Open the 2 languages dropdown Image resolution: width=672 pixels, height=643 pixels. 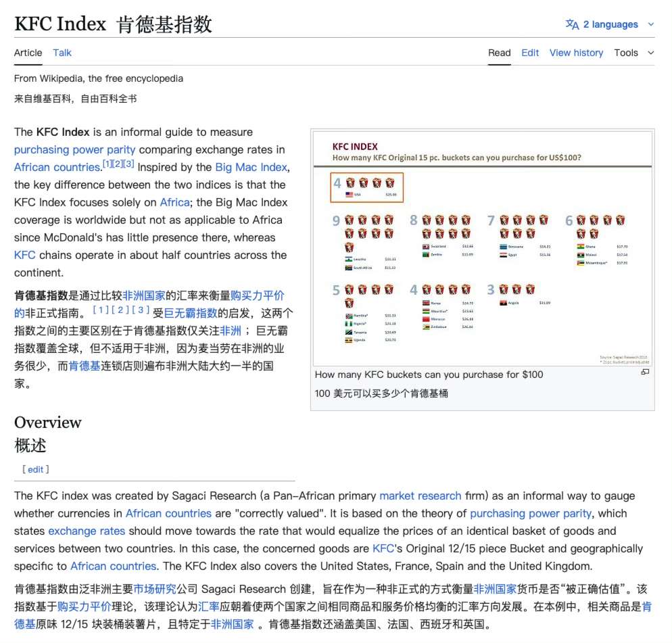pyautogui.click(x=609, y=24)
